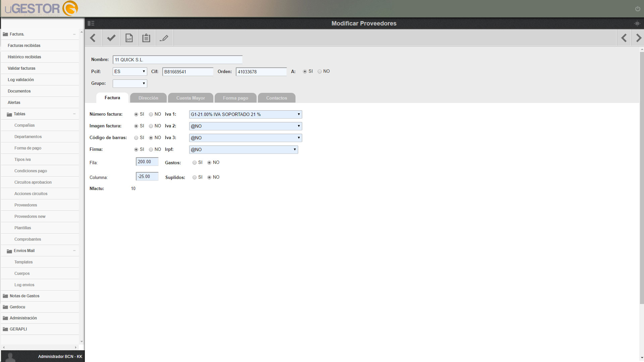Image resolution: width=644 pixels, height=362 pixels.
Task: Click the Columna value field
Action: tap(147, 176)
